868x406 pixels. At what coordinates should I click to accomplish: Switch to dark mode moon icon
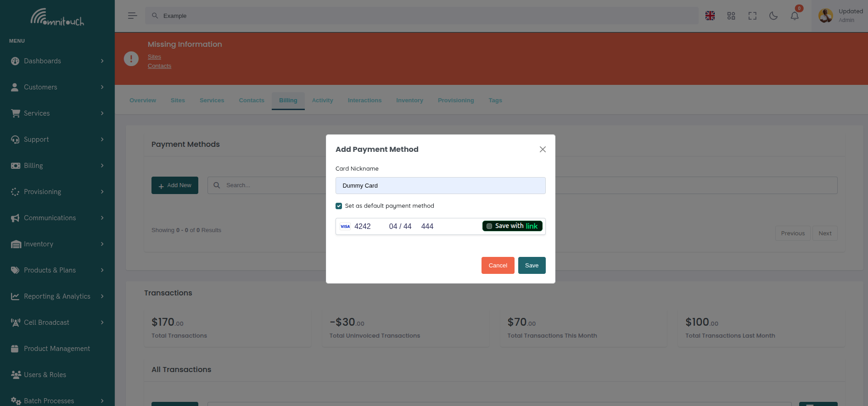click(x=773, y=16)
